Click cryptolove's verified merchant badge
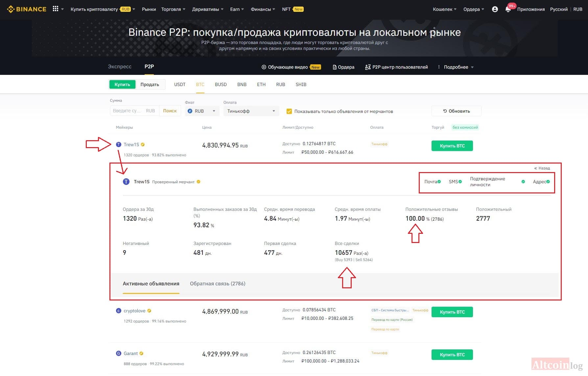588x376 pixels. [x=149, y=311]
